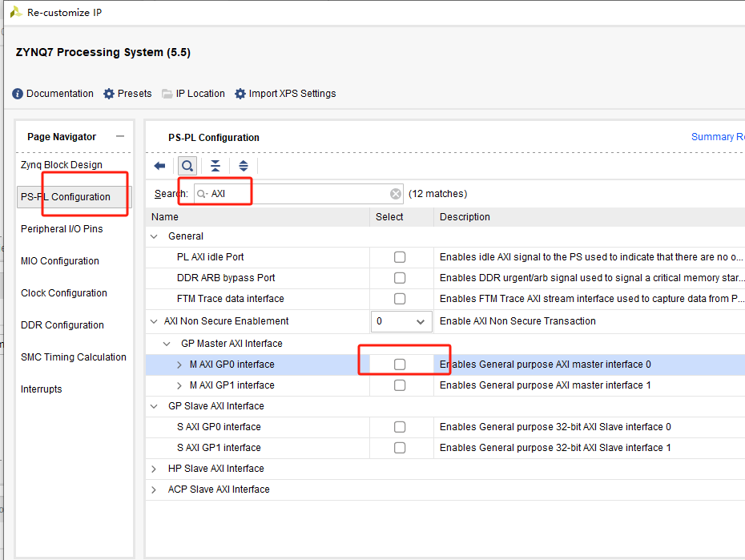The height and width of the screenshot is (560, 745).
Task: Open Interrupts page
Action: tap(42, 389)
